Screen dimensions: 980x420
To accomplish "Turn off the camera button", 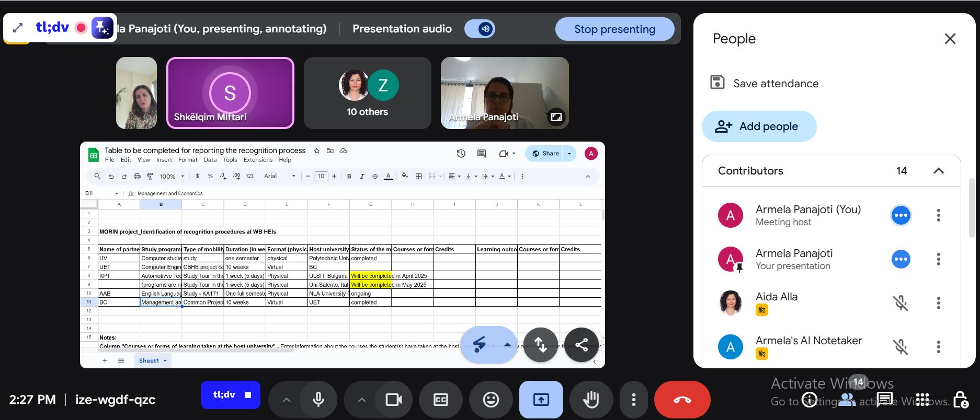I will coord(393,400).
